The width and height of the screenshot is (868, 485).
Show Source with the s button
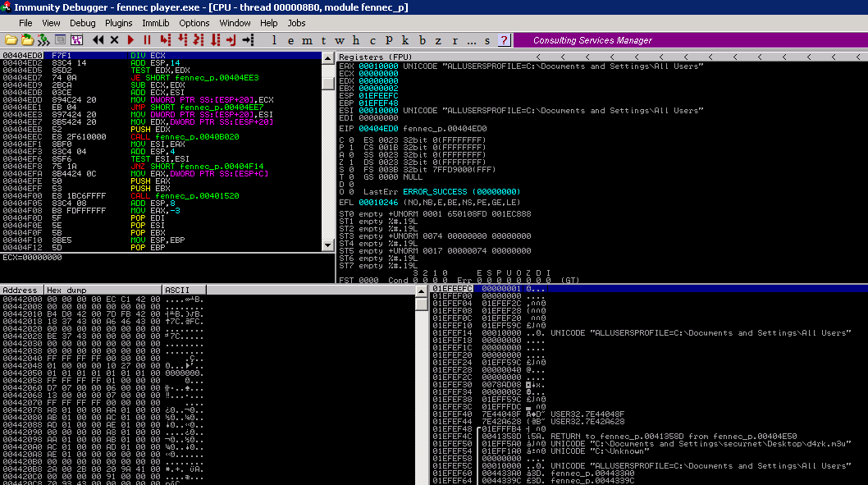pyautogui.click(x=487, y=40)
